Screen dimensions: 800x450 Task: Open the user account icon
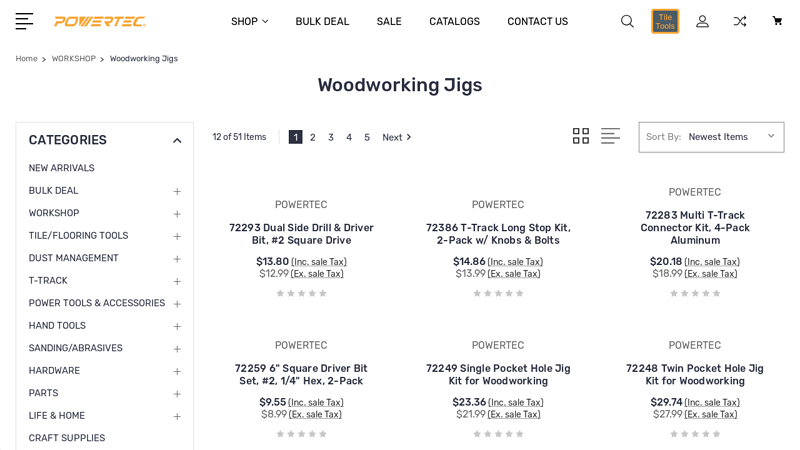click(703, 21)
